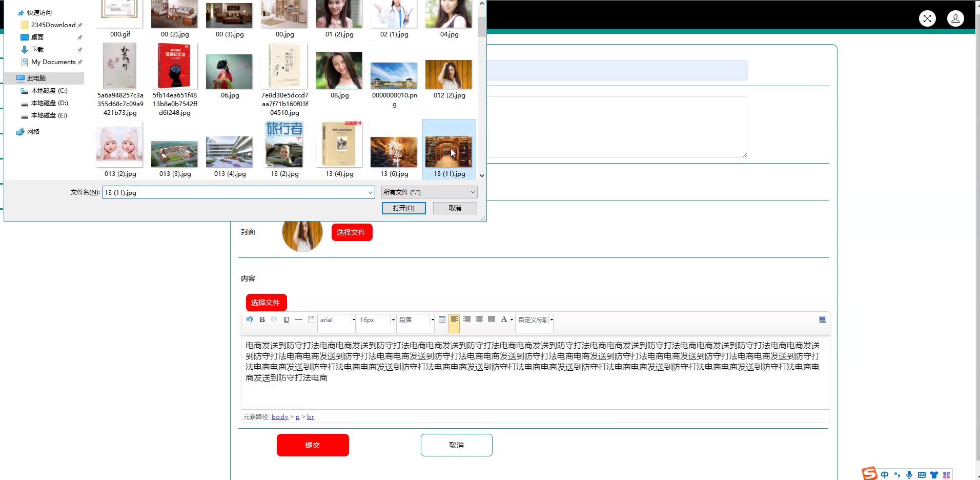Align text right in the editor

click(x=467, y=319)
